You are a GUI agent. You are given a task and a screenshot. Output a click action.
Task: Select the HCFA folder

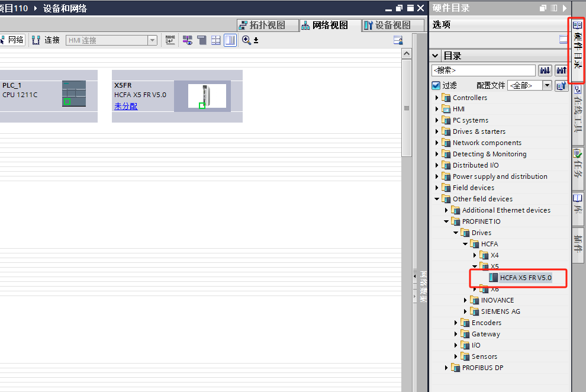coord(490,244)
